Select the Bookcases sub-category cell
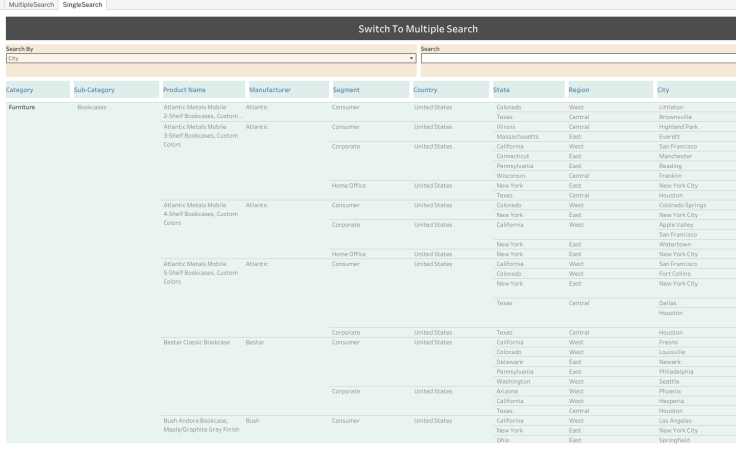The image size is (736, 454). coord(92,106)
